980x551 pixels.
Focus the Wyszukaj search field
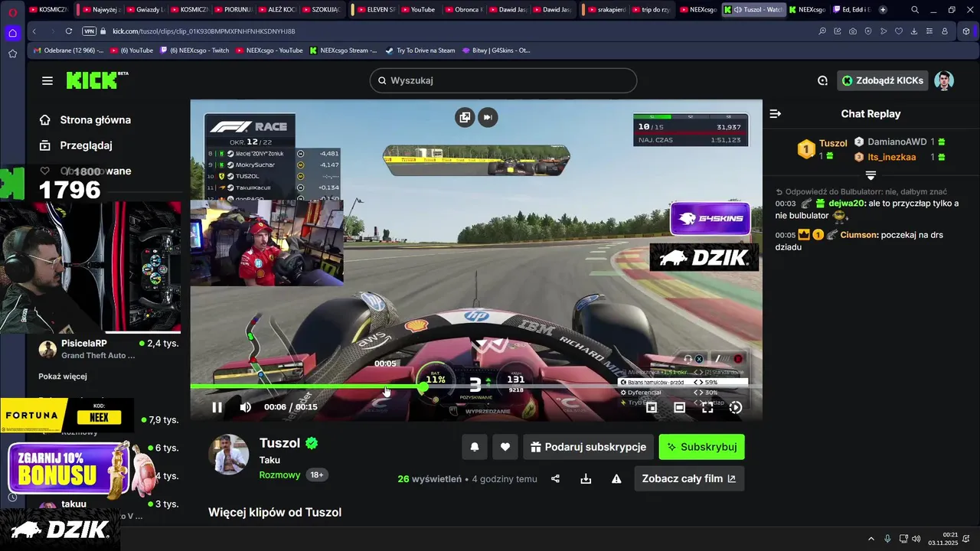click(x=503, y=80)
